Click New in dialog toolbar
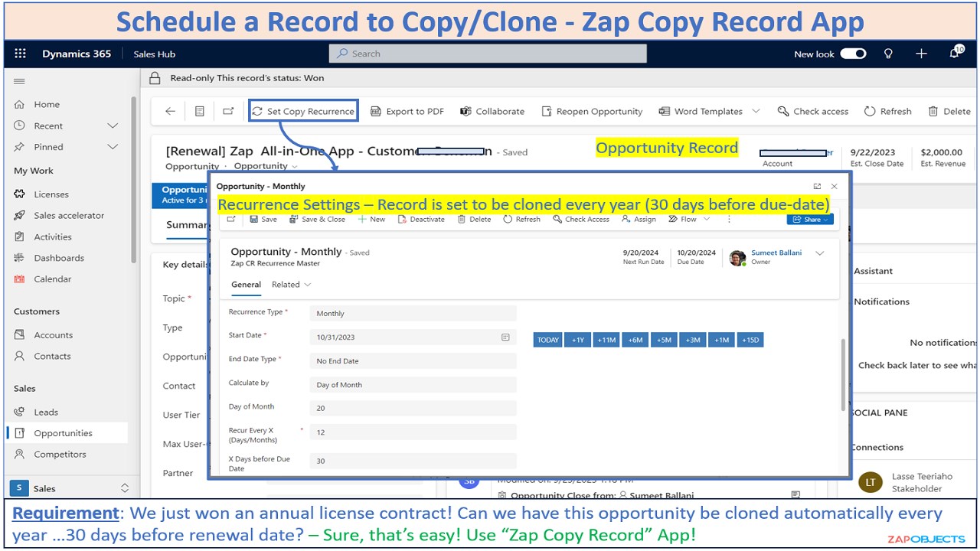This screenshot has width=980, height=551. [x=371, y=220]
